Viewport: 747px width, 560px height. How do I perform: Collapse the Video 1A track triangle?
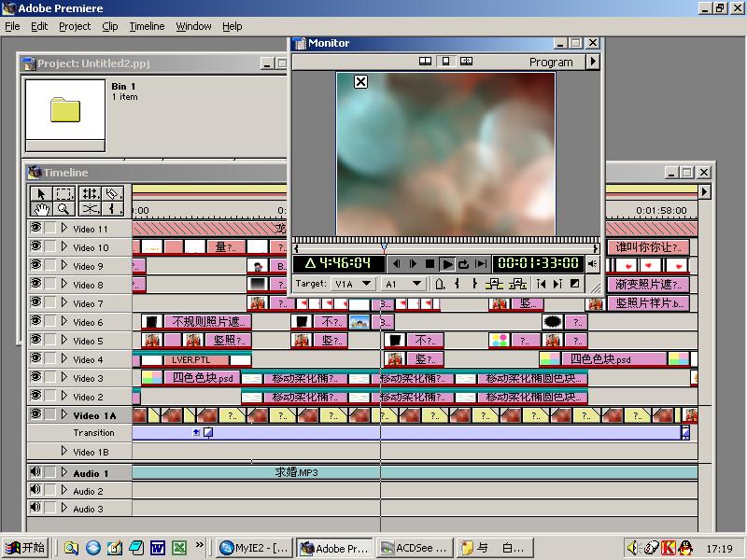64,414
